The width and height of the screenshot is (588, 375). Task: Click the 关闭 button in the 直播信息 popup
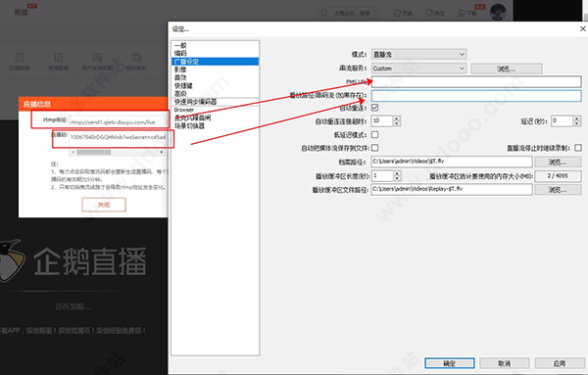click(104, 205)
